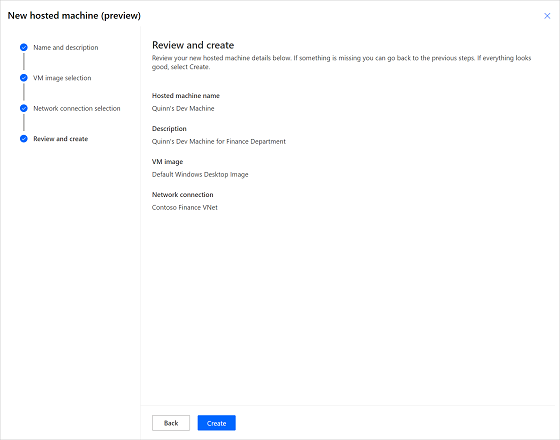Click the VM image selection checkmark icon

[x=24, y=78]
